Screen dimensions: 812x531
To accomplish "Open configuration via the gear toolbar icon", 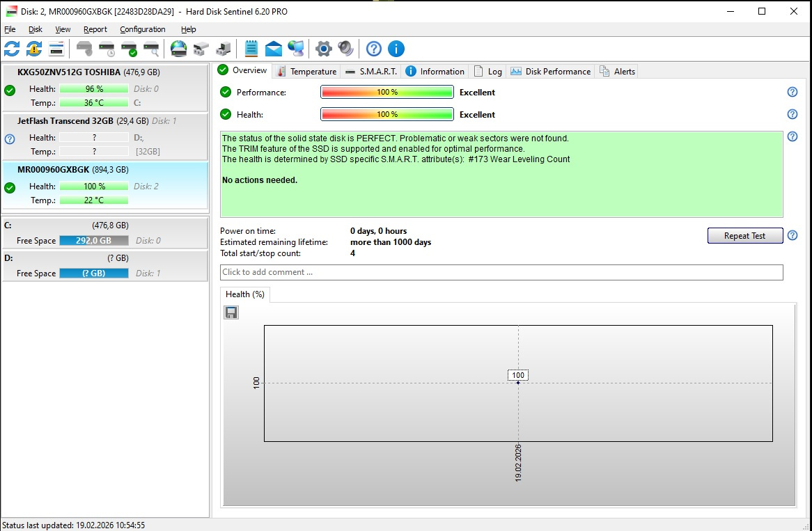I will pyautogui.click(x=324, y=49).
